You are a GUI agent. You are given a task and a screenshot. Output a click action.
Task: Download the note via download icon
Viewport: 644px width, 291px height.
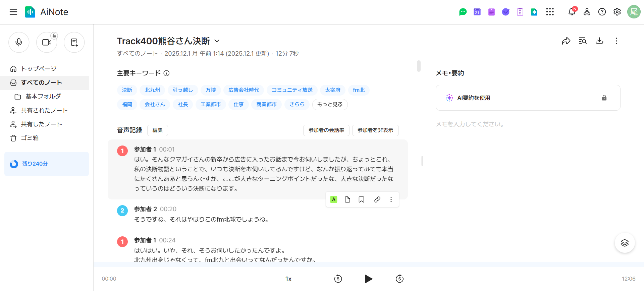coord(599,41)
